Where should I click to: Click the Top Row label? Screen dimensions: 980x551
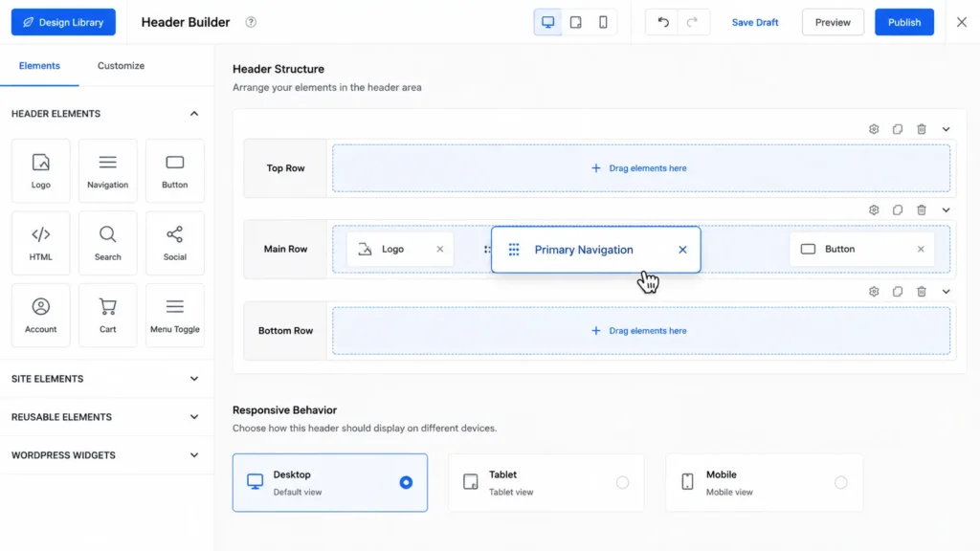[285, 168]
